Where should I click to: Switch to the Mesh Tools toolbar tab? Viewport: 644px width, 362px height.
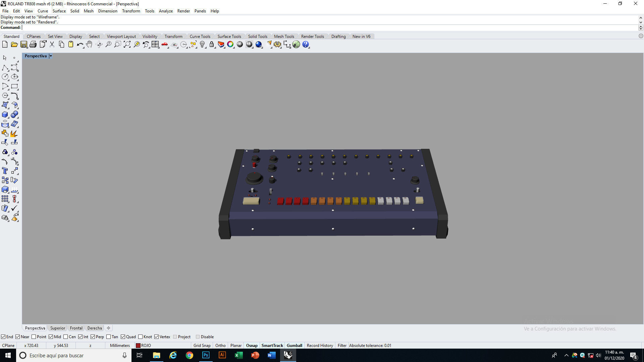pos(284,37)
